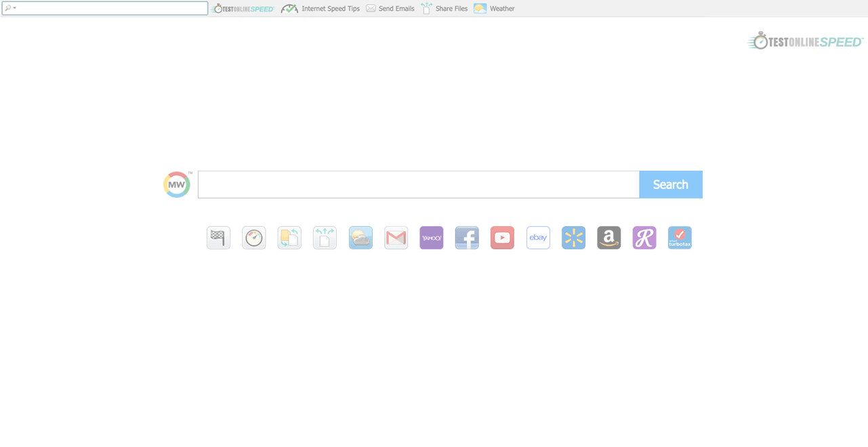Go to Facebook via its shortcut
Image resolution: width=868 pixels, height=447 pixels.
[467, 238]
